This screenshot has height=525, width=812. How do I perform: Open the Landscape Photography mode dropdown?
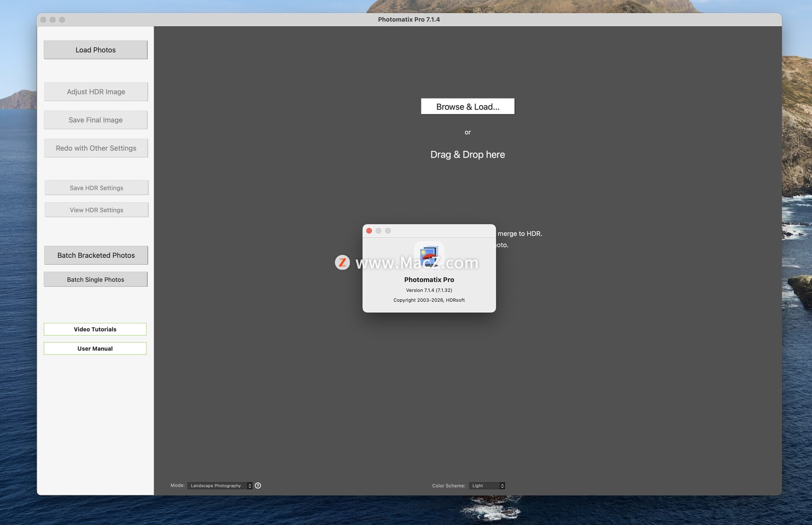[219, 486]
